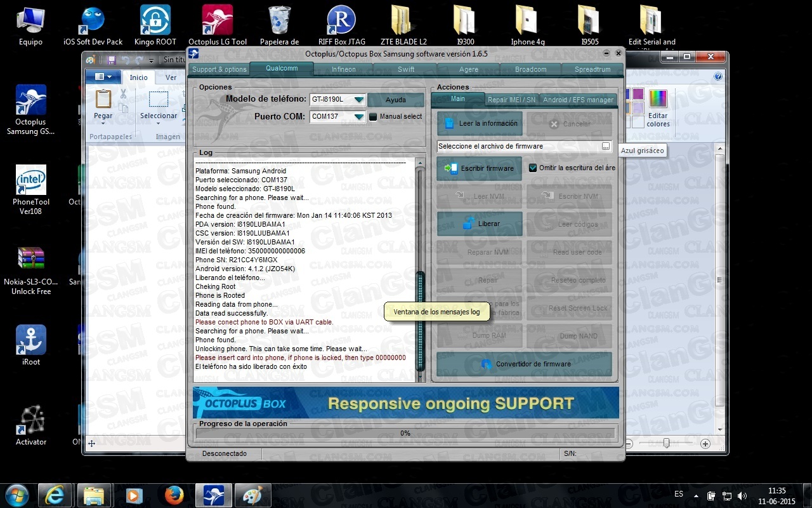Open Windows Start button
The image size is (812, 508).
tap(16, 495)
